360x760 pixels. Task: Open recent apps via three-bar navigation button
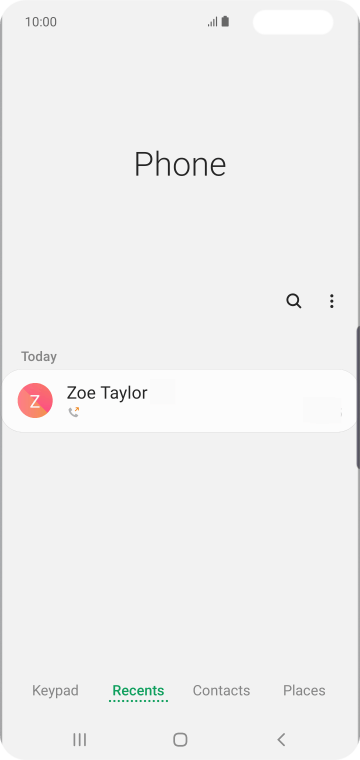click(79, 739)
